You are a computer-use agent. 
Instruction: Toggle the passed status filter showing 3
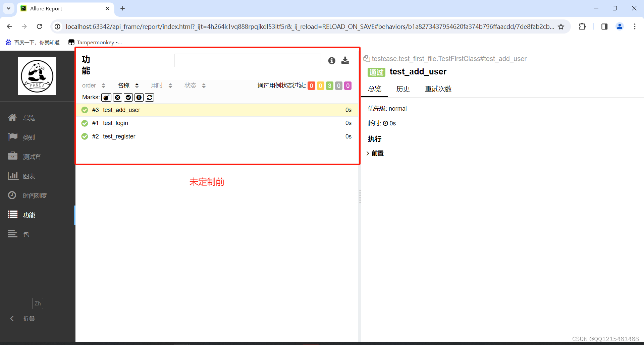(330, 86)
